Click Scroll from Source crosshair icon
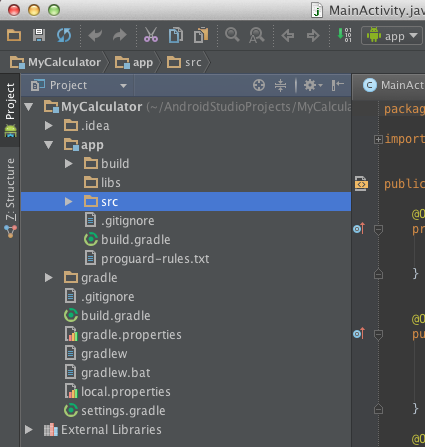425x447 pixels. (259, 85)
